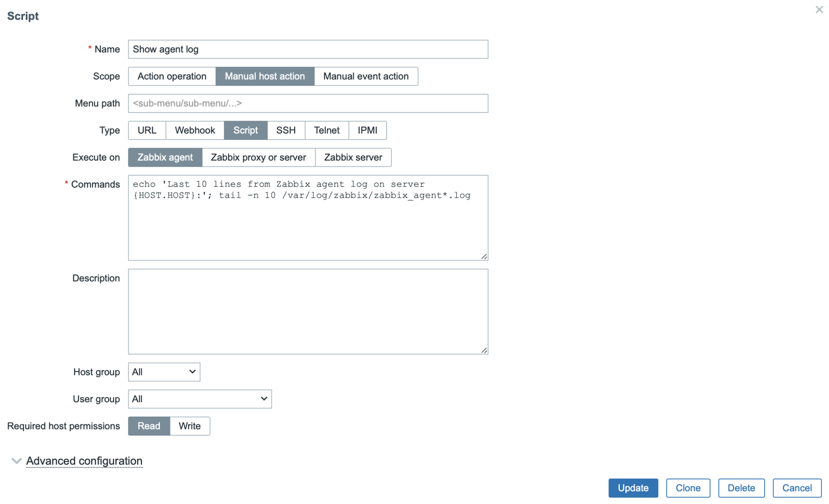Clone the Show agent log script
Image resolution: width=829 pixels, height=504 pixels.
688,488
